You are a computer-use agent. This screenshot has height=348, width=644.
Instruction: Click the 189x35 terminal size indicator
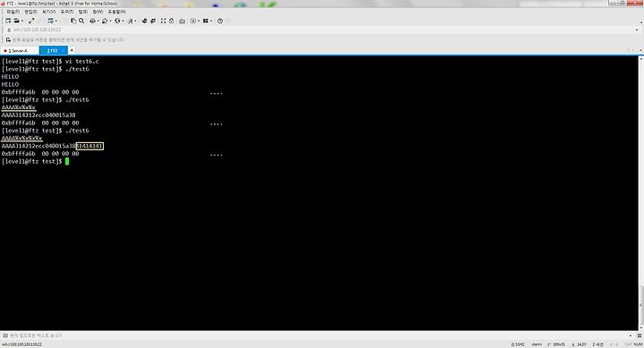(556, 344)
